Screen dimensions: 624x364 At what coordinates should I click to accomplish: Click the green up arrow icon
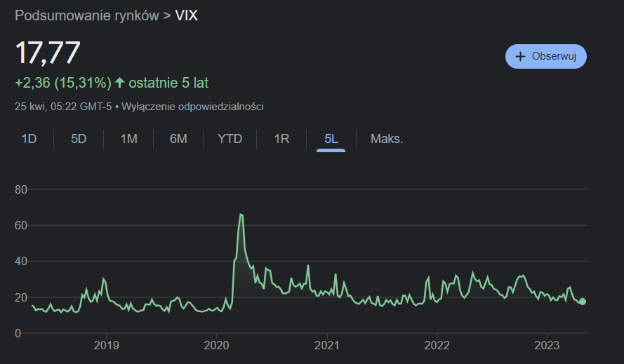[119, 83]
